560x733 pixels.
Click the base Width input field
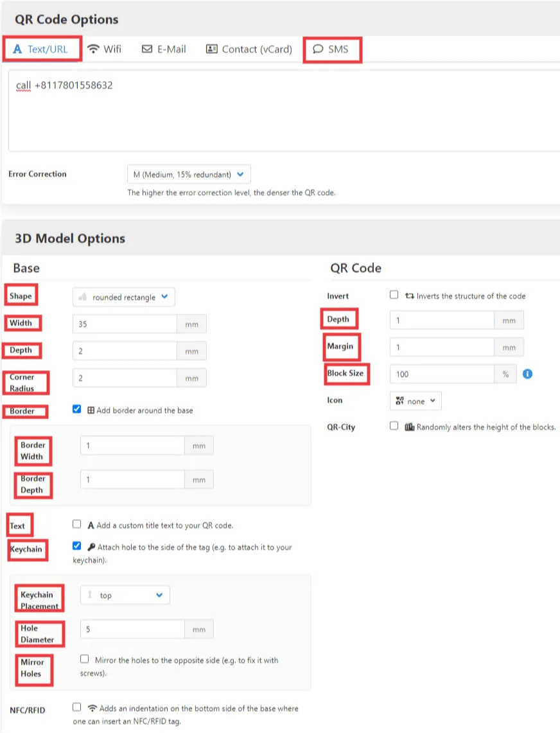[x=124, y=324]
